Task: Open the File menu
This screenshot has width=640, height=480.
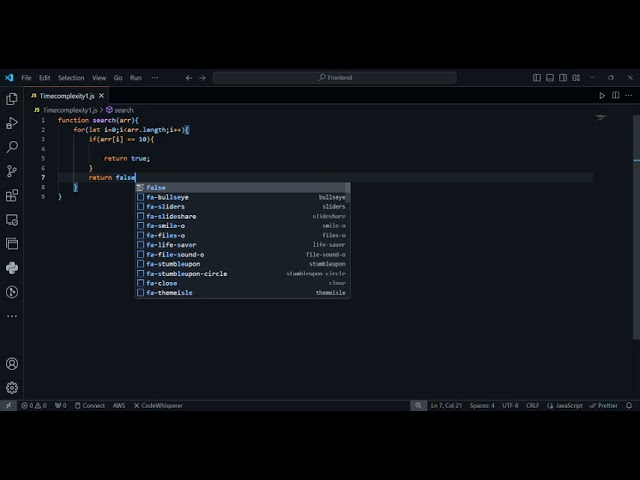Action: click(x=26, y=78)
